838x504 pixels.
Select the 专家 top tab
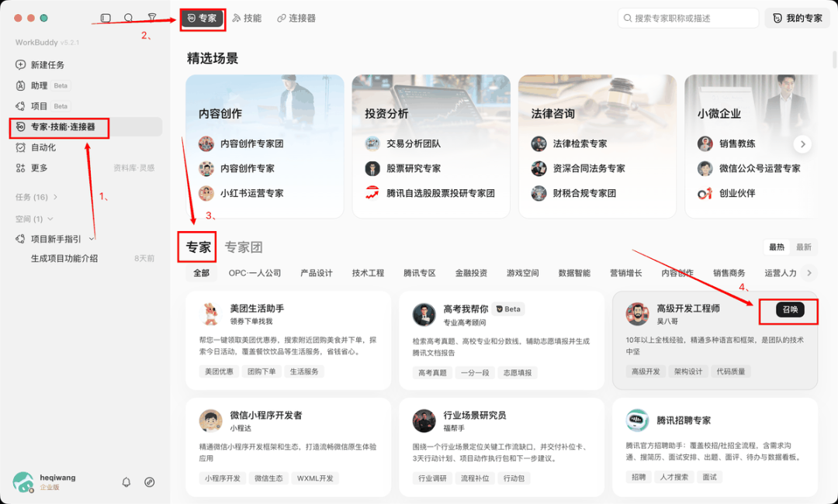[202, 18]
